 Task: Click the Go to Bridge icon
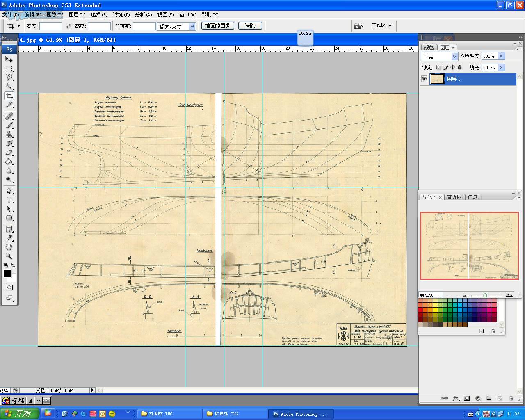click(x=359, y=26)
